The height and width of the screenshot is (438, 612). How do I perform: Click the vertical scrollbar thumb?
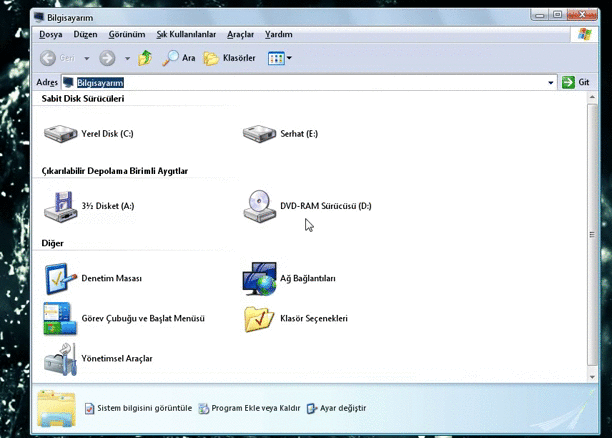592,234
